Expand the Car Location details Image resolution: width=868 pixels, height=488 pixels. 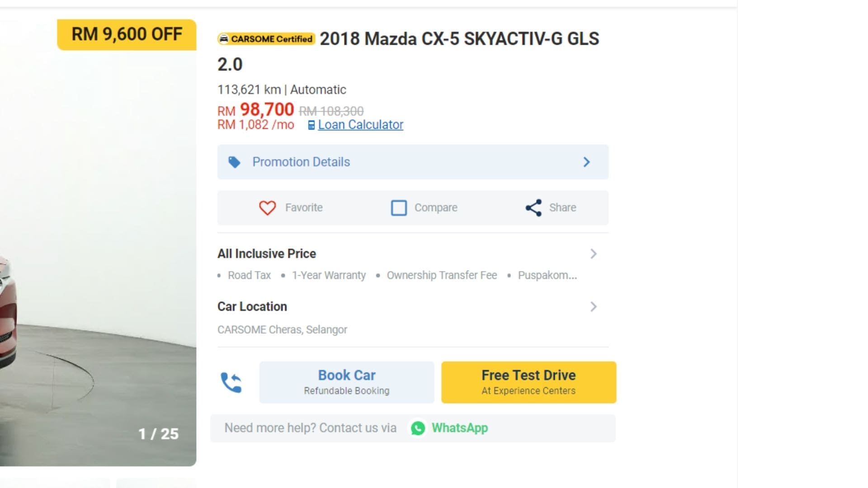[x=594, y=307]
